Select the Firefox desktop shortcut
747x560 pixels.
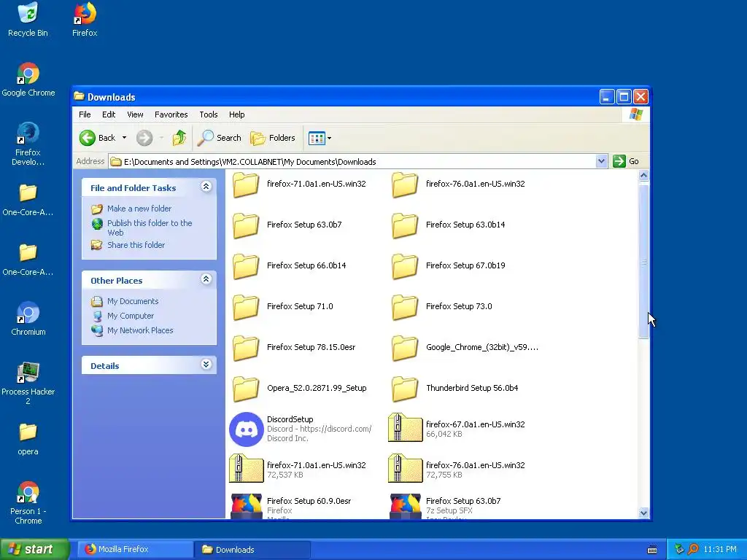(85, 19)
